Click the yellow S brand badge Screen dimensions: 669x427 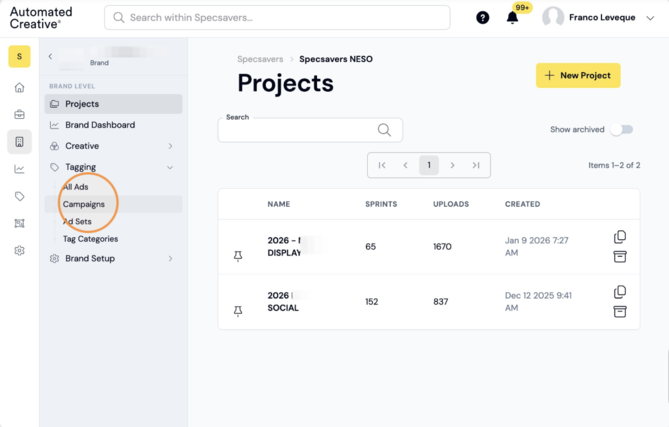point(19,56)
